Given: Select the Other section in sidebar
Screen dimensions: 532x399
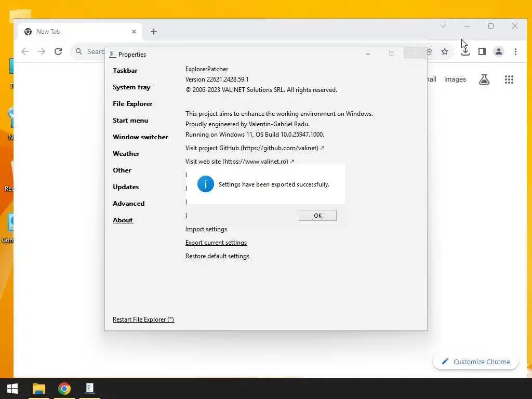Looking at the screenshot, I should (122, 170).
